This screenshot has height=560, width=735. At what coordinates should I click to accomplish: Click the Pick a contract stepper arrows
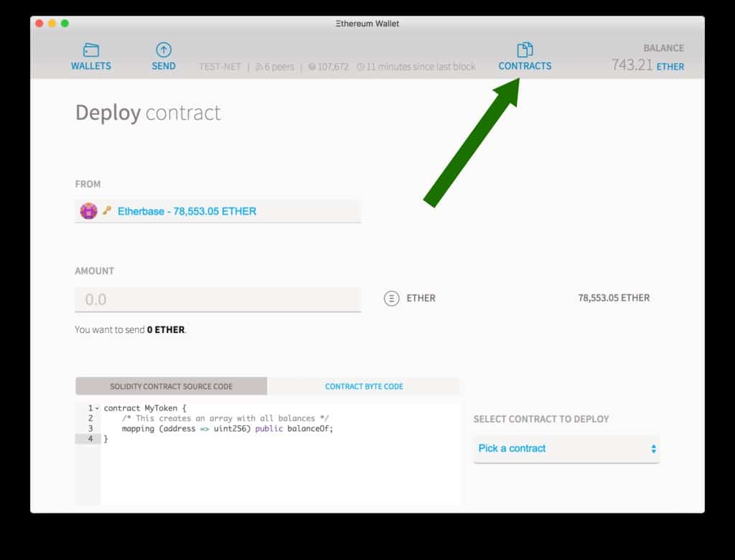coord(653,449)
